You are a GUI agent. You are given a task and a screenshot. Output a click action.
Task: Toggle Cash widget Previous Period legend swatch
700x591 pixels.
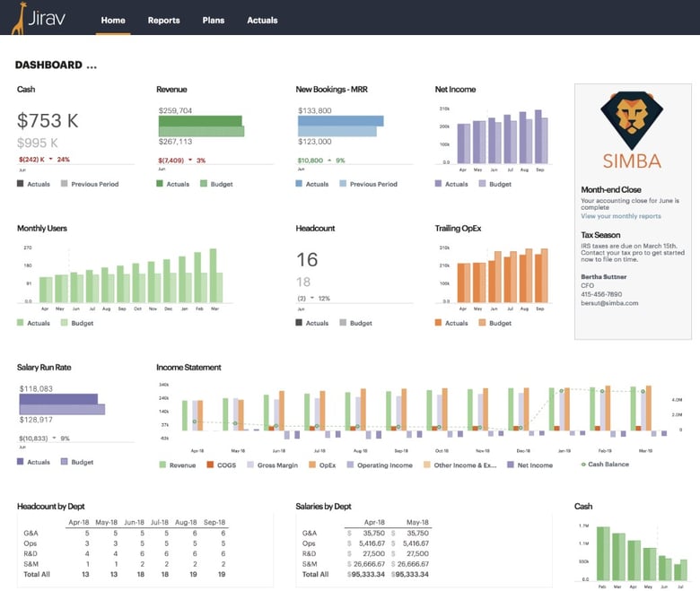pos(65,183)
